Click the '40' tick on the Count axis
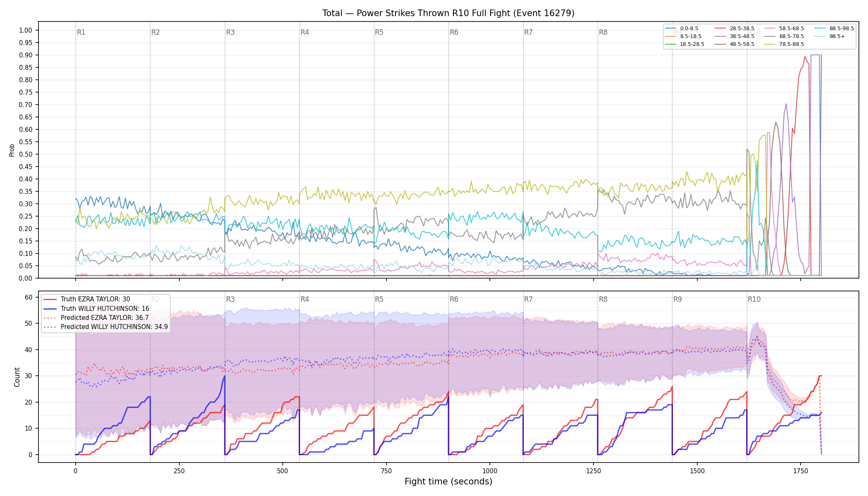 pos(29,350)
